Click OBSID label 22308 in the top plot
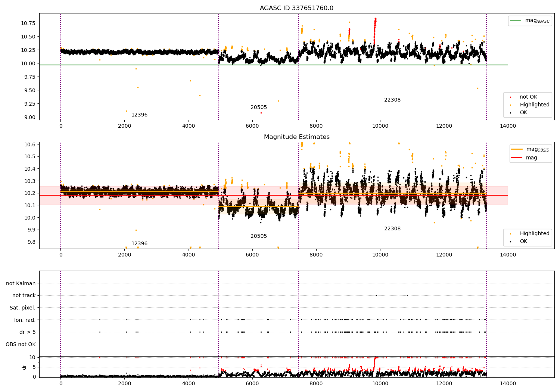Viewport: 560px width, 392px height. 392,100
